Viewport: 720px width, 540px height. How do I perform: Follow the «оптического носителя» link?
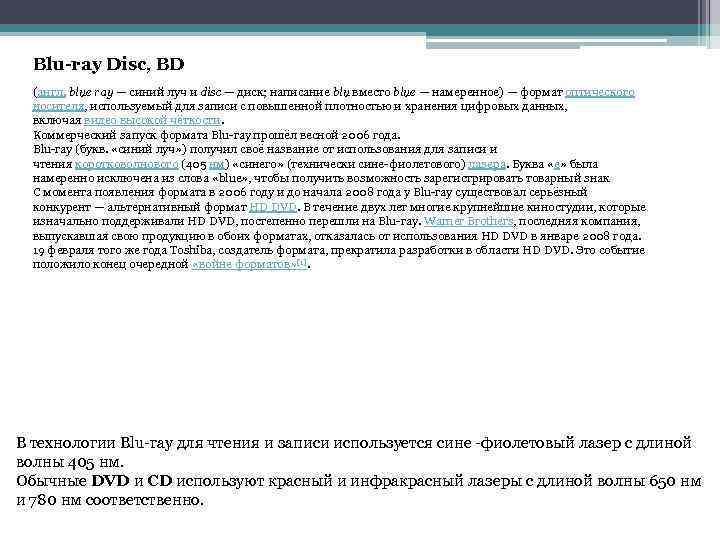pyautogui.click(x=599, y=92)
